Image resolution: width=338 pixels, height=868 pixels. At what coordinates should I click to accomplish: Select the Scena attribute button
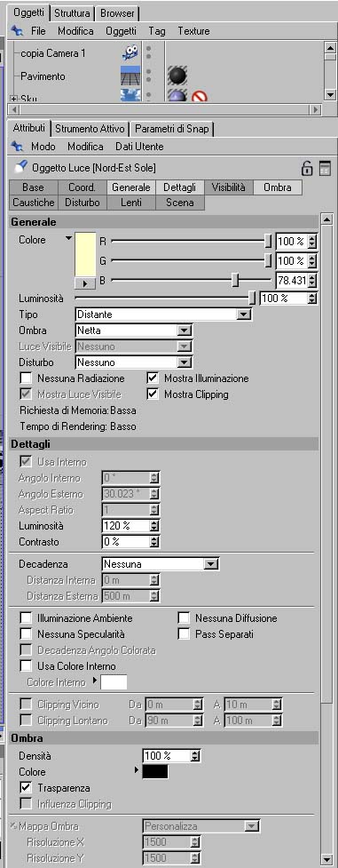180,203
